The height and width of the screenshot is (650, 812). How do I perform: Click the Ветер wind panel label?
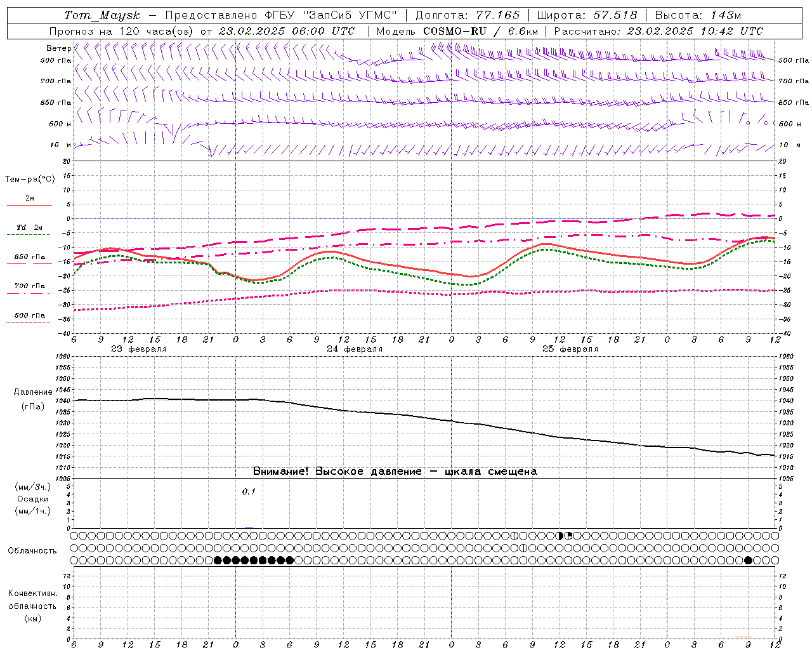(58, 48)
